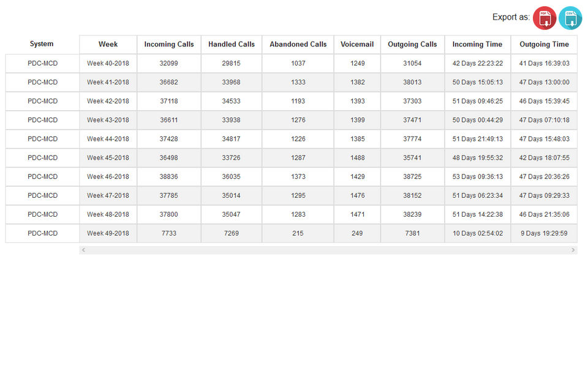Click outgoing time 47 Days 07:10:18
The height and width of the screenshot is (385, 588).
(544, 120)
